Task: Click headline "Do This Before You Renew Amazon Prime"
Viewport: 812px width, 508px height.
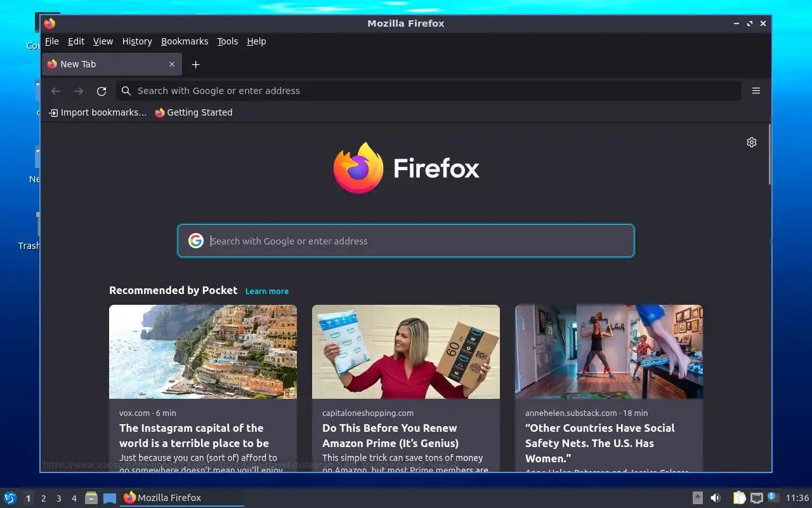Action: tap(390, 436)
